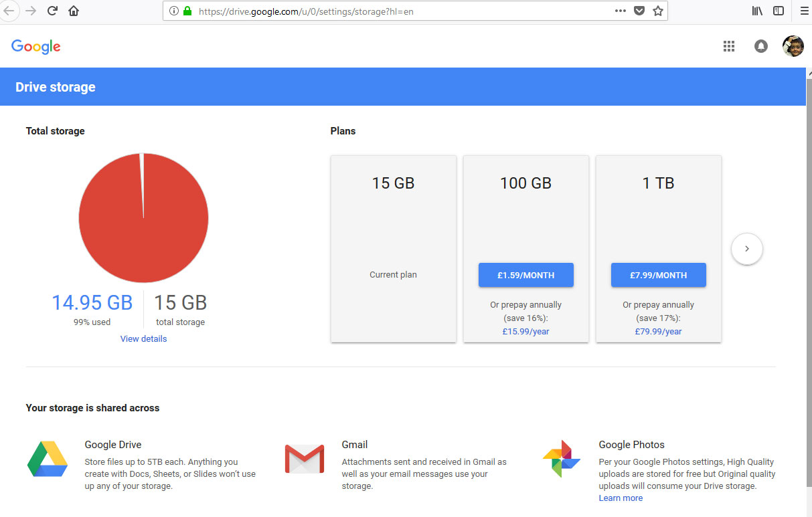Viewport: 812px width, 517px height.
Task: Choose the £7.99/MONTH 1 TB plan
Action: coord(658,275)
